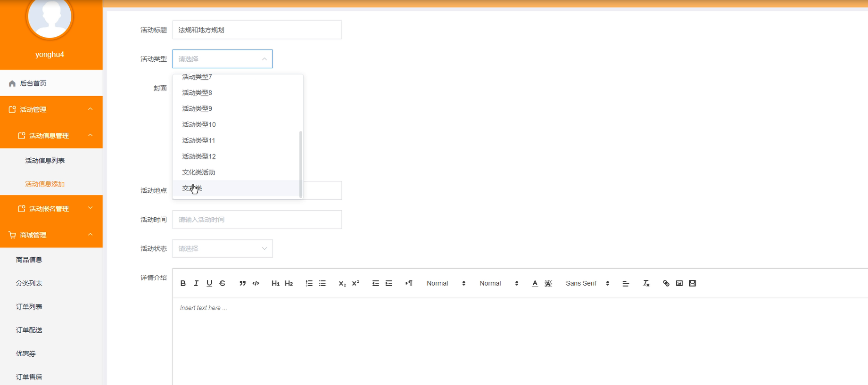This screenshot has width=868, height=385.
Task: Click the dropdown list scrollbar
Action: coord(301,164)
